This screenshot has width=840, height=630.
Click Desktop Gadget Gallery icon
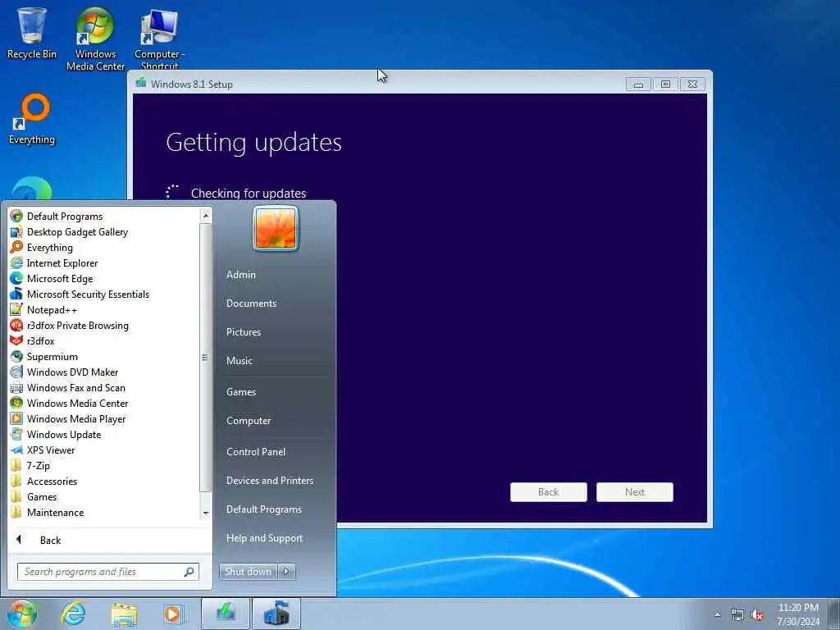(16, 232)
